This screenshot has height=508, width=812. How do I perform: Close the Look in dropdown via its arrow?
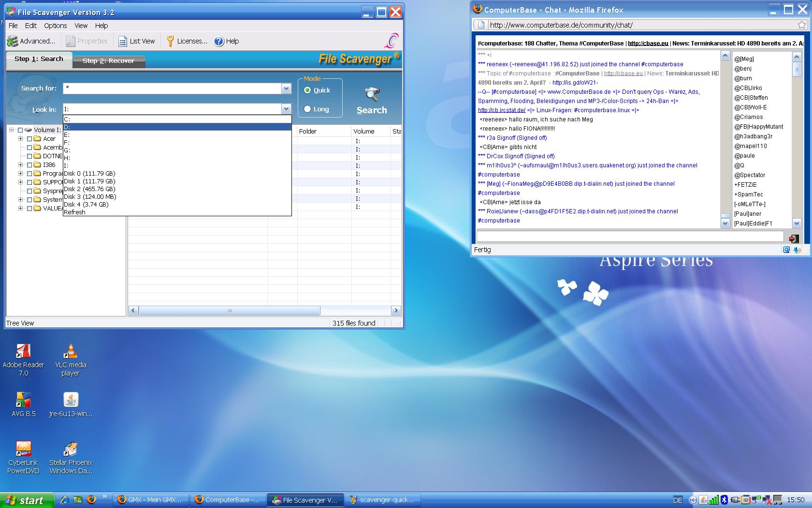(286, 109)
